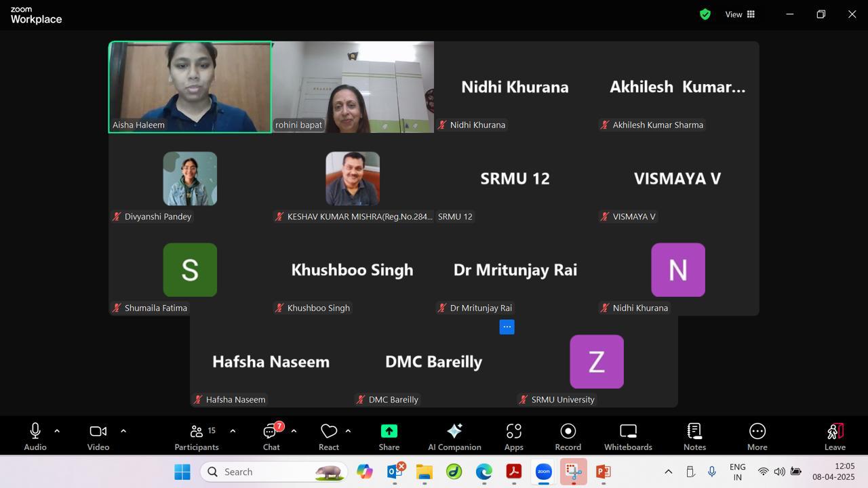868x488 pixels.
Task: Open the React emoji menu
Action: click(x=329, y=437)
